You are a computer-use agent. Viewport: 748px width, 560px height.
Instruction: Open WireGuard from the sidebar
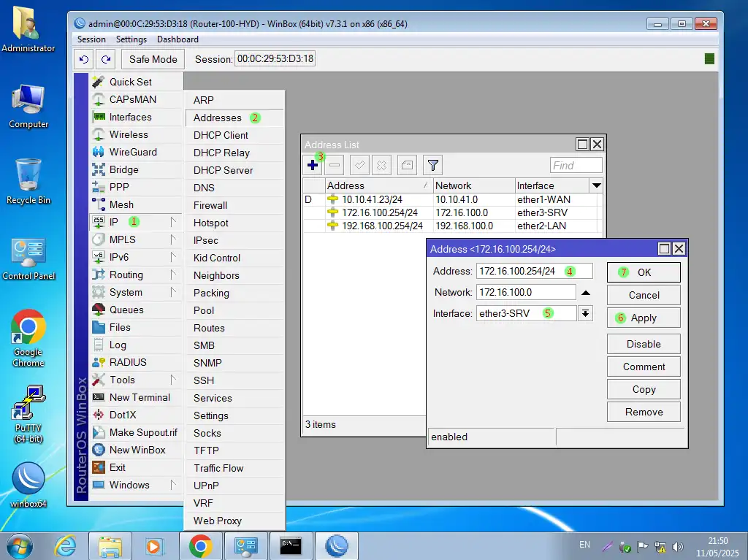pos(133,152)
